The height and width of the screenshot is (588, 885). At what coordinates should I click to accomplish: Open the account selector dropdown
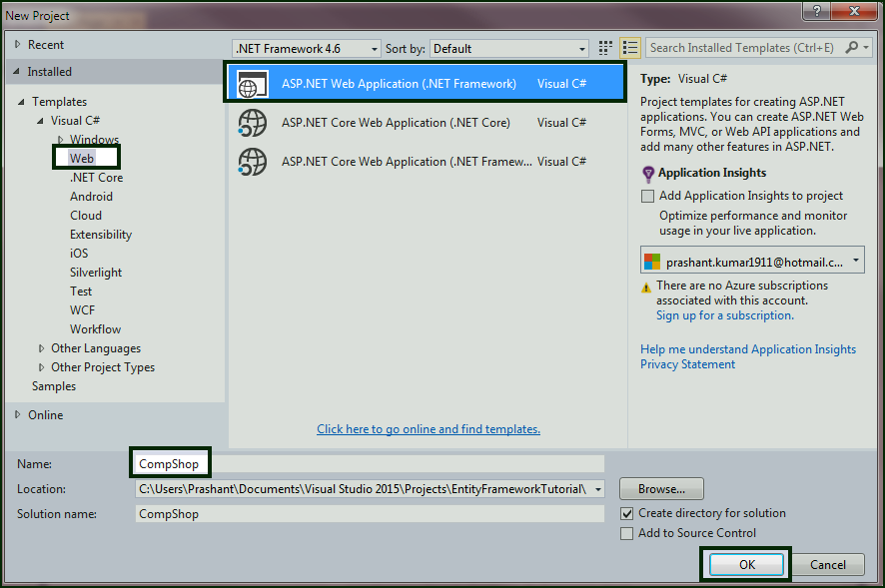coord(752,261)
